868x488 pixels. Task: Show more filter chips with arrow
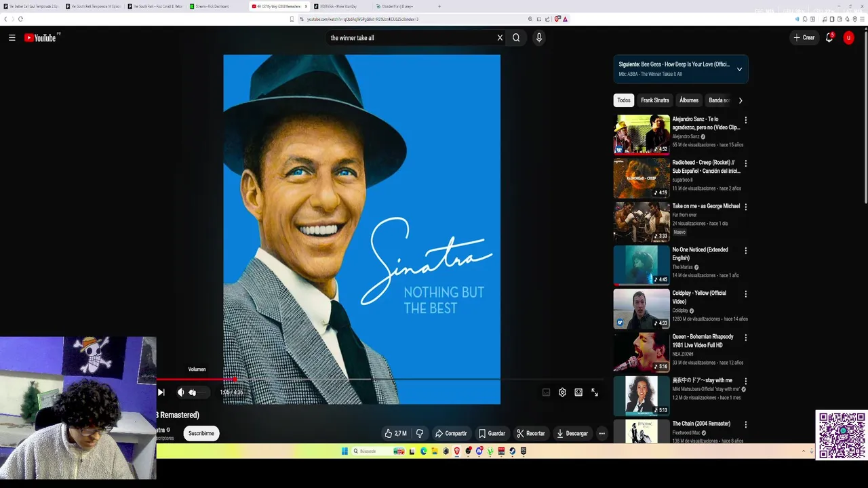[x=740, y=100]
